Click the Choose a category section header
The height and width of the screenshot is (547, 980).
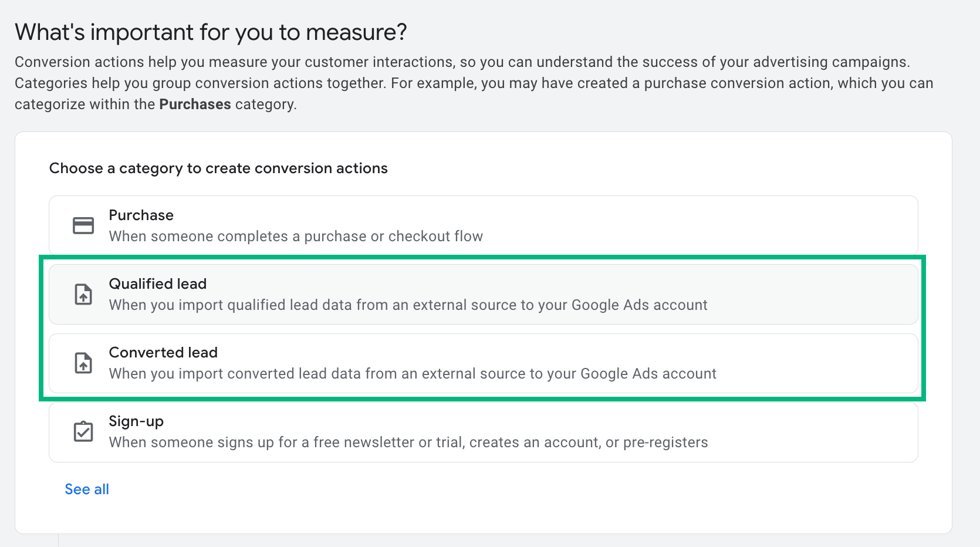[x=218, y=168]
